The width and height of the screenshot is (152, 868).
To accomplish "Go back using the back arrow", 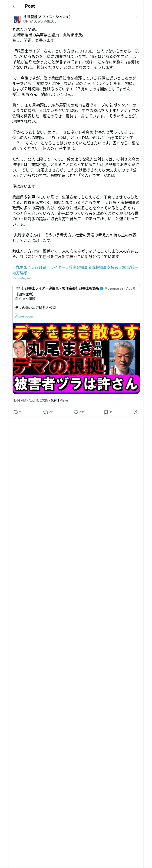I will pos(15,6).
